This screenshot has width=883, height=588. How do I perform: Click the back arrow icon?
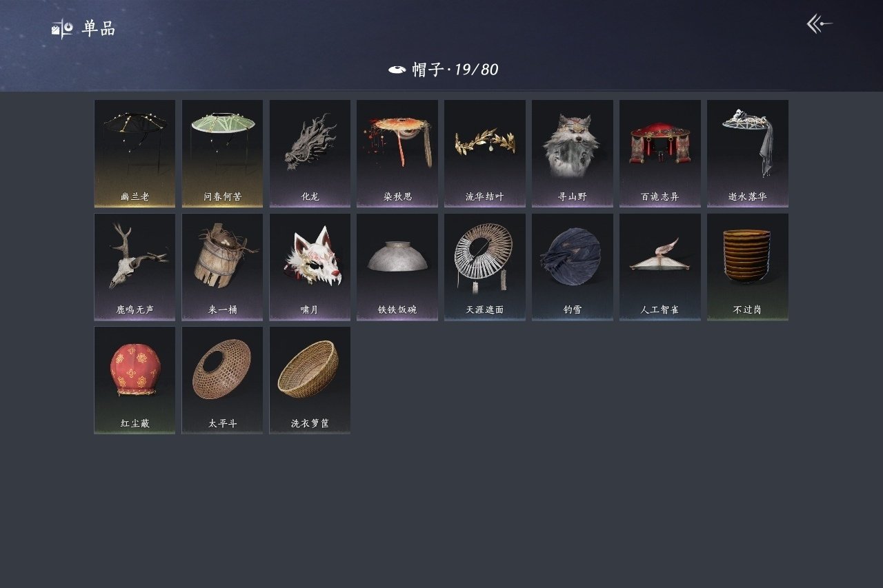(820, 24)
